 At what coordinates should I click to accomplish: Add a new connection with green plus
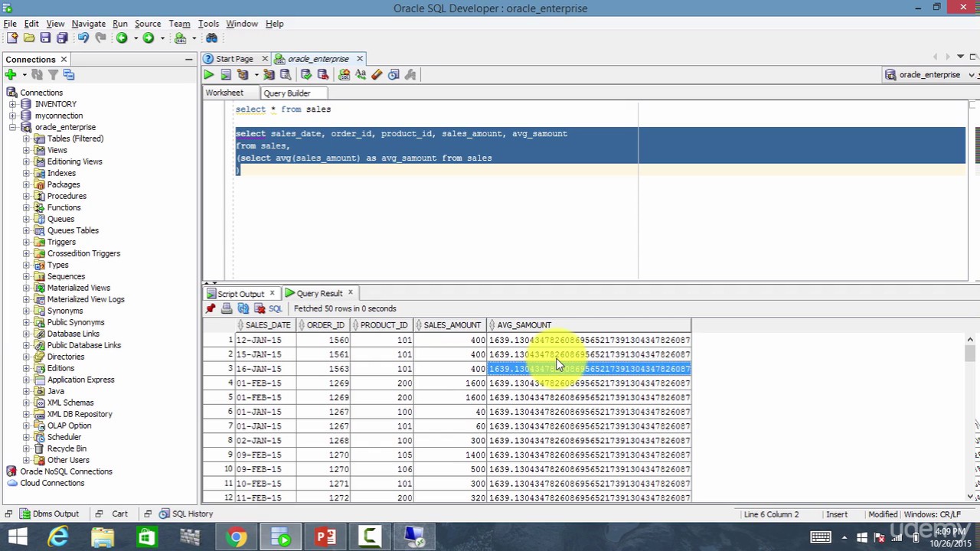[11, 74]
